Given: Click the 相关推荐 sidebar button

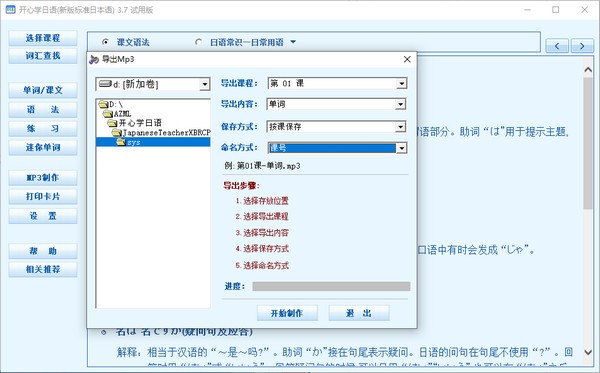Looking at the screenshot, I should (x=43, y=269).
